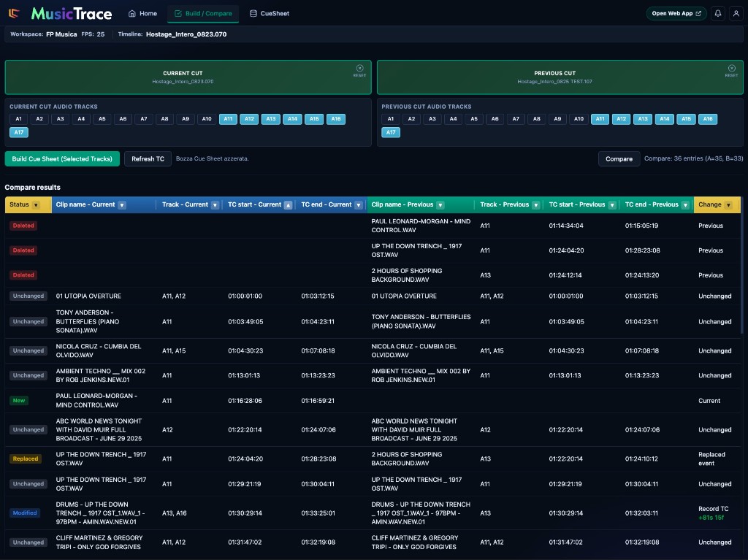The width and height of the screenshot is (748, 560).
Task: Select current clip NICOLA CRUZ - CUMBIA DEL OLVIDO
Action: click(x=99, y=350)
